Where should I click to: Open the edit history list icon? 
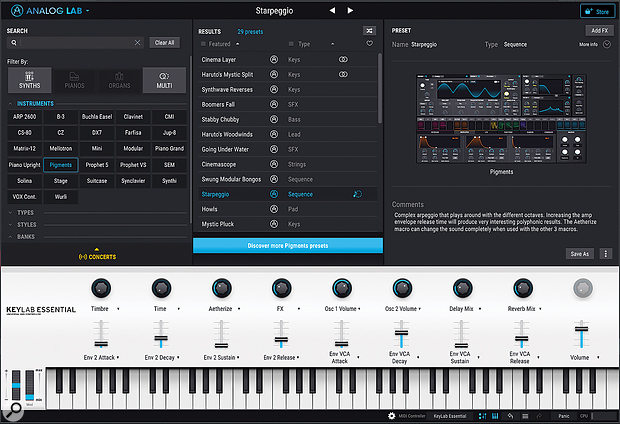tap(525, 416)
